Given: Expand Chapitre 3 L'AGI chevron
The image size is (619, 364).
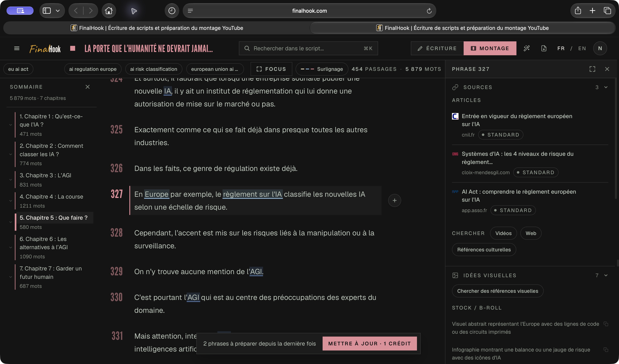Looking at the screenshot, I should (x=11, y=180).
